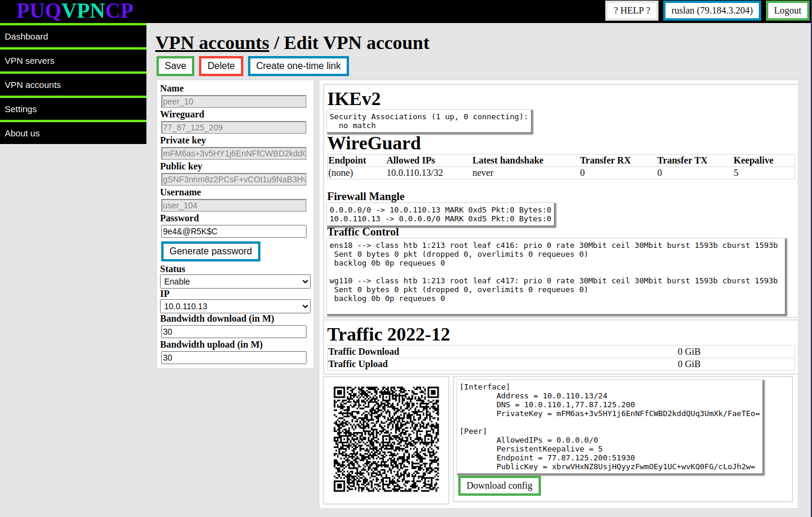812x517 pixels.
Task: Open About us page
Action: coord(73,133)
